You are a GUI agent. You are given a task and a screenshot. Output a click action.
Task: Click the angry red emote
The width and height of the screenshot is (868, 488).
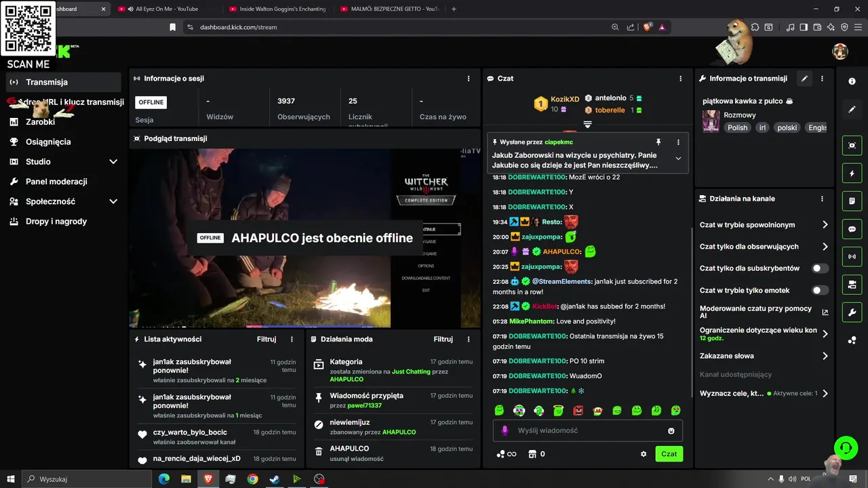point(578,410)
